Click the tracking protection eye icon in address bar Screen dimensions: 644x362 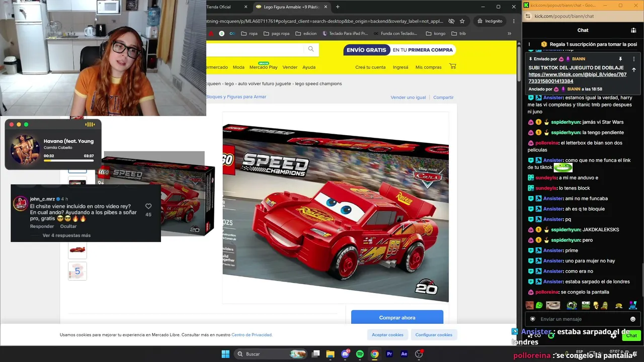[451, 21]
